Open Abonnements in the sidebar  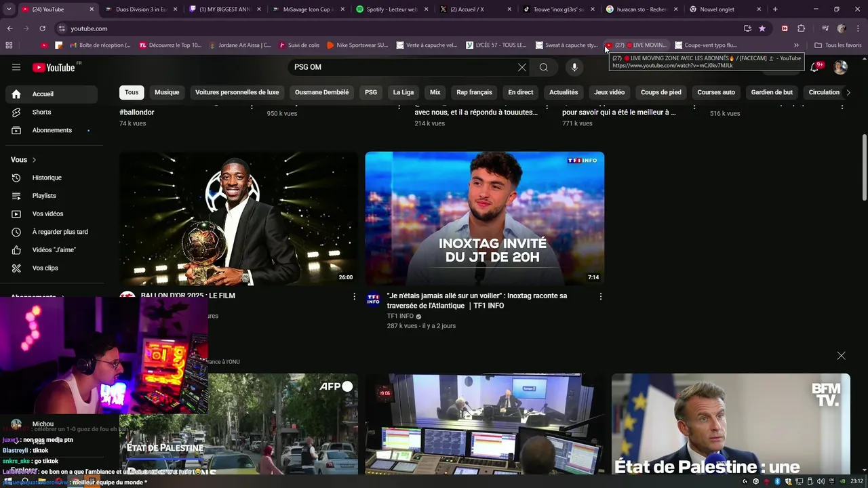tap(52, 130)
